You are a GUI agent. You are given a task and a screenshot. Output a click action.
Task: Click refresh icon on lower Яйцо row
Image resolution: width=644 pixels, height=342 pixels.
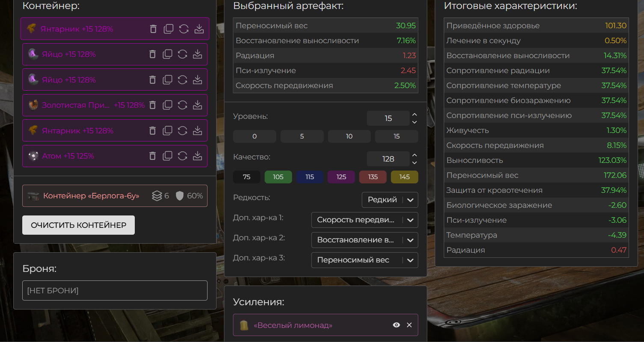pos(183,80)
